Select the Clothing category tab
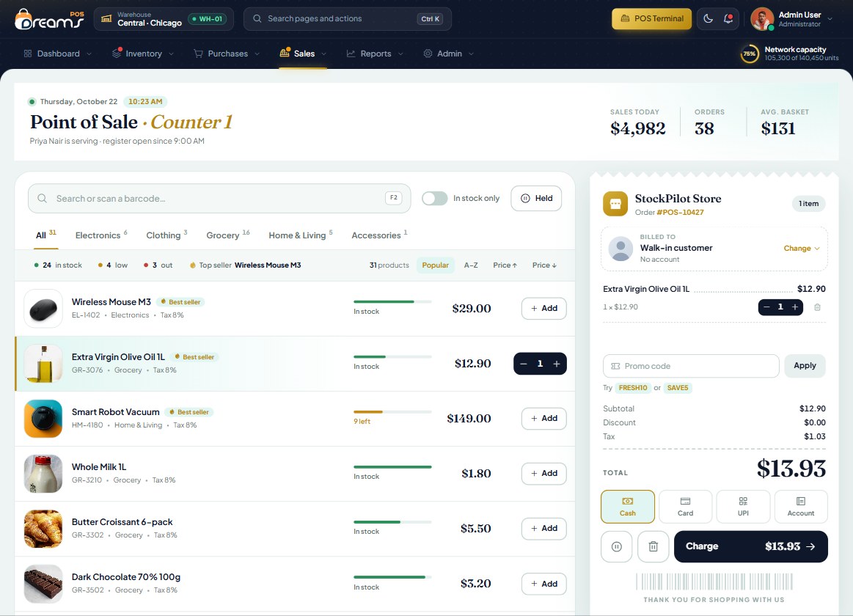 (x=166, y=235)
